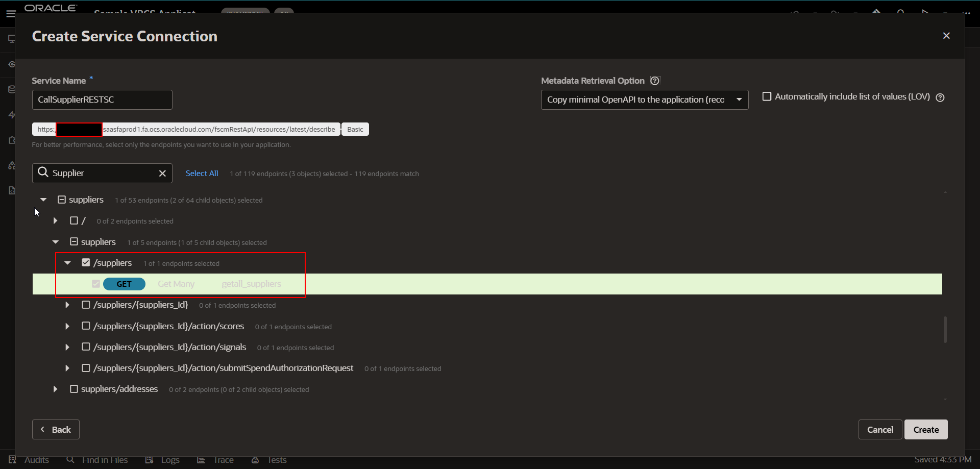The width and height of the screenshot is (980, 469).
Task: Open the Trace tab
Action: [x=215, y=460]
